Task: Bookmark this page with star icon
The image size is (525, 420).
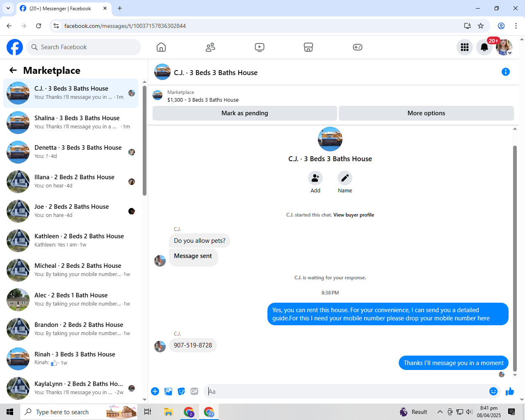Action: pos(481,26)
